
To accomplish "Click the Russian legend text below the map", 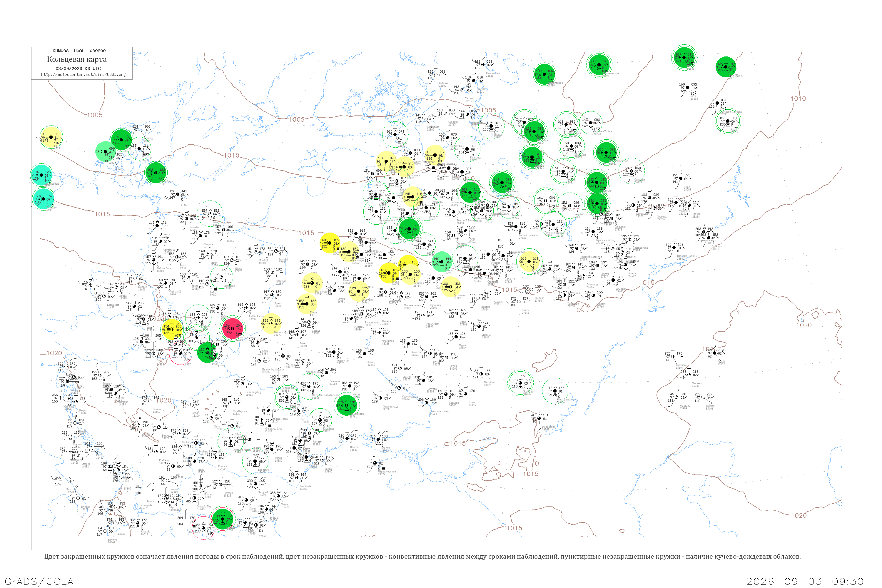I will [x=422, y=557].
